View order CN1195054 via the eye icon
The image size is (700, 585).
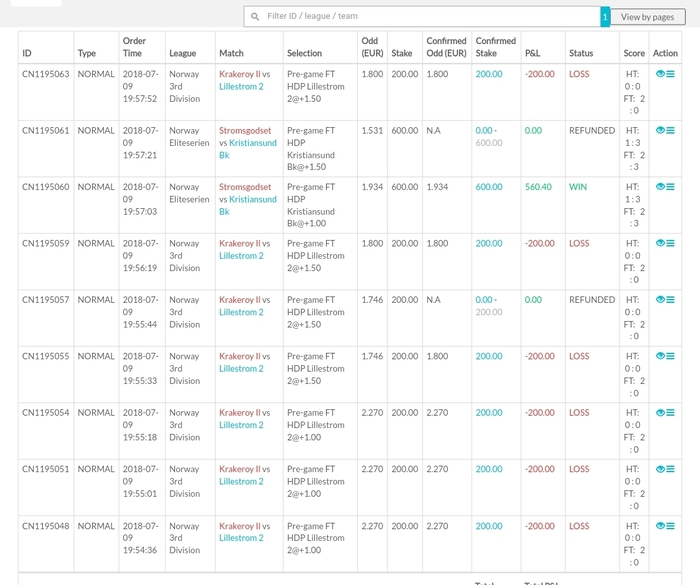660,413
